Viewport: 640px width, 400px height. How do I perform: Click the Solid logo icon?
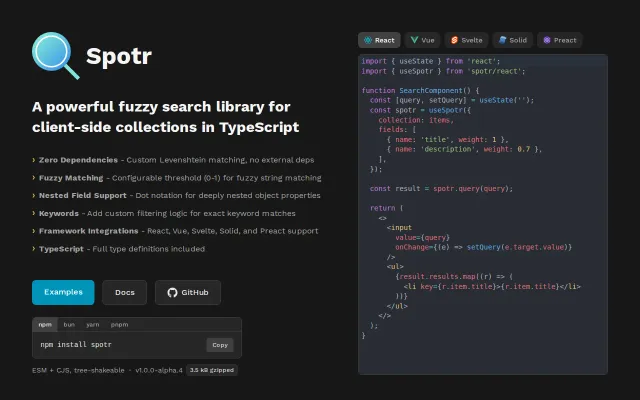click(502, 40)
